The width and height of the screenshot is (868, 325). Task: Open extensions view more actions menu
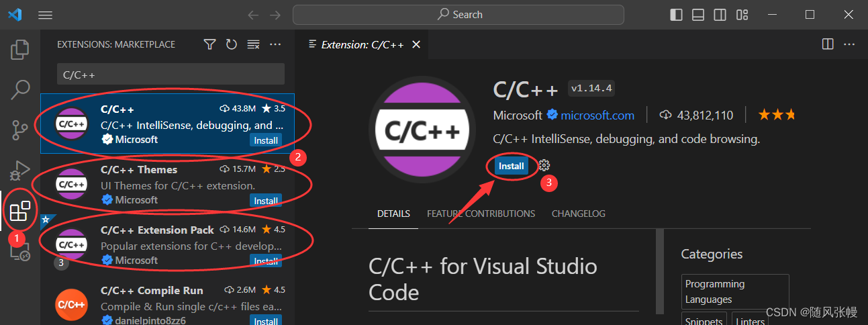coord(275,44)
